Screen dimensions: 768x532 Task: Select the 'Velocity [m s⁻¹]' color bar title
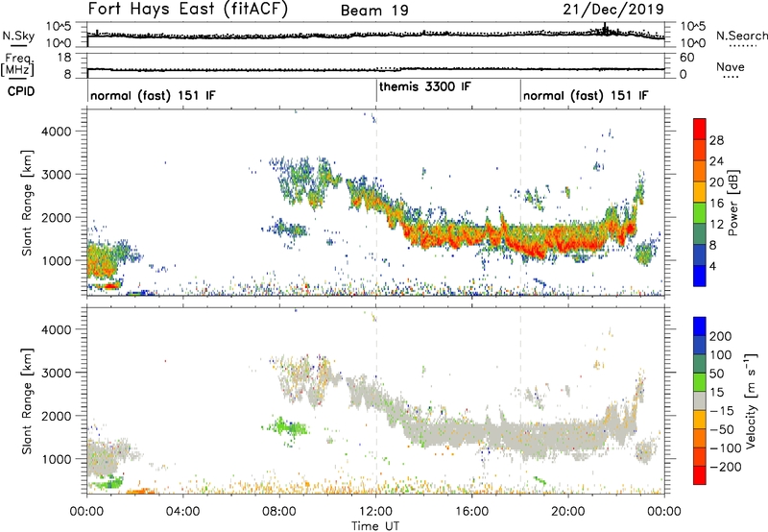750,401
